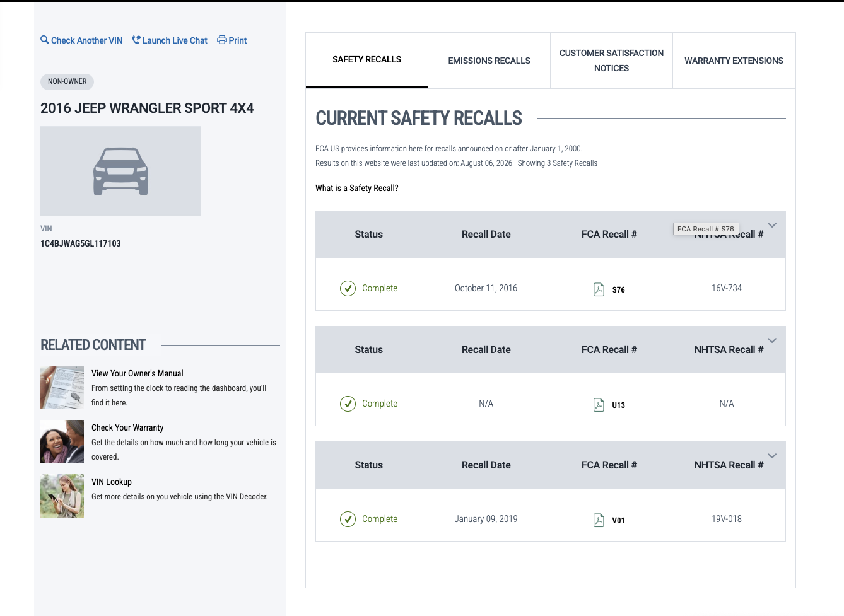This screenshot has height=616, width=844.
Task: Open the Customer Satisfaction Notices tab
Action: [612, 61]
